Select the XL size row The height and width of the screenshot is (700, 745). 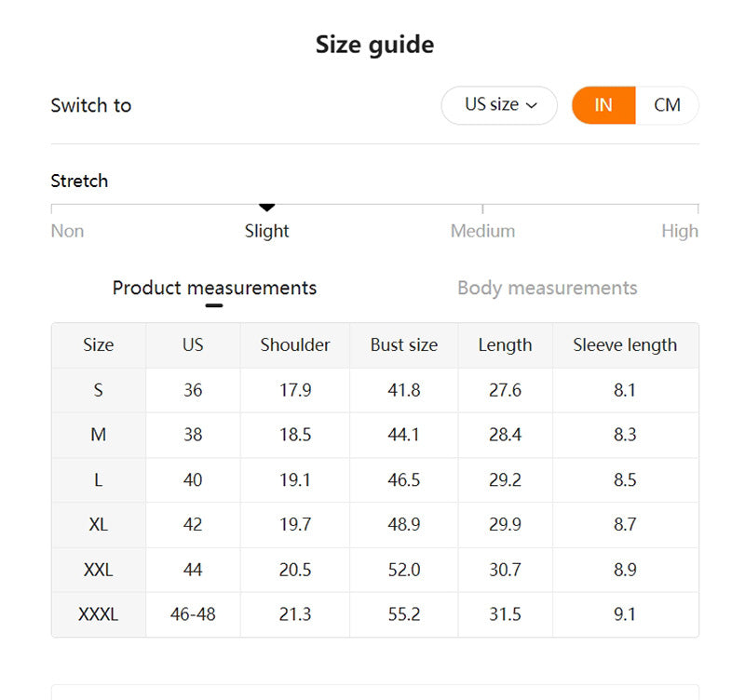click(99, 525)
